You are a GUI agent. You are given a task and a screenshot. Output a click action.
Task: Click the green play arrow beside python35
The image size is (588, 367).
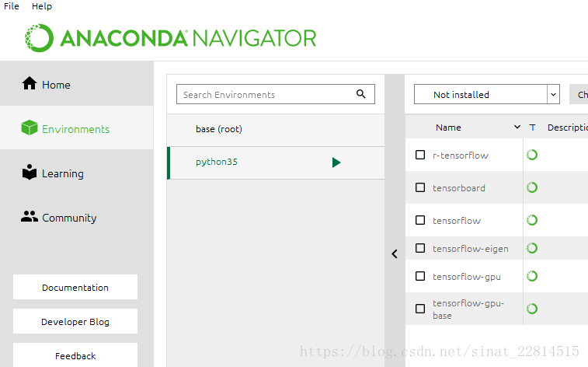point(336,163)
